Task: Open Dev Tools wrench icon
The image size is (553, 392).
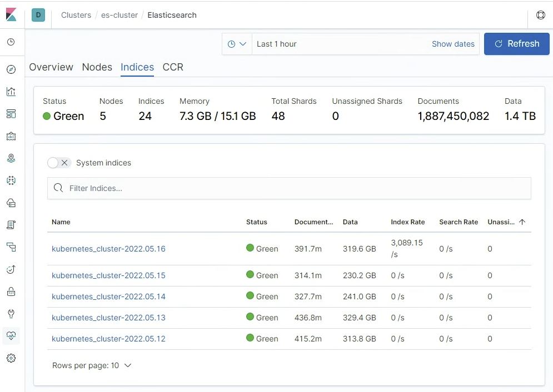Action: pos(11,314)
